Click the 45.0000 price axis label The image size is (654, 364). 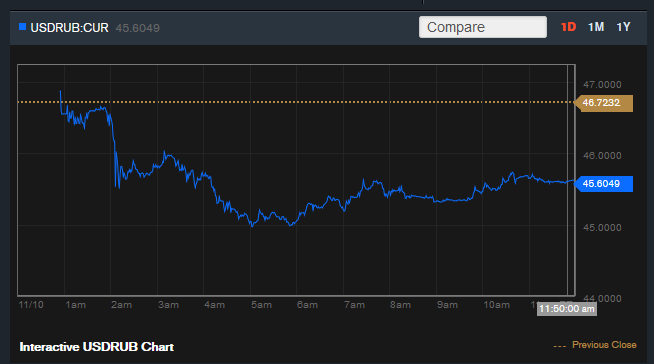(602, 228)
